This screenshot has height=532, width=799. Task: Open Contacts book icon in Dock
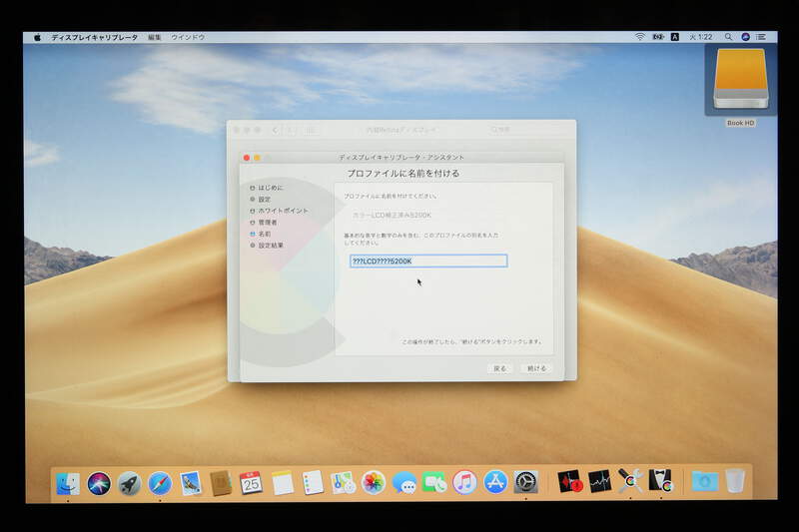(221, 483)
